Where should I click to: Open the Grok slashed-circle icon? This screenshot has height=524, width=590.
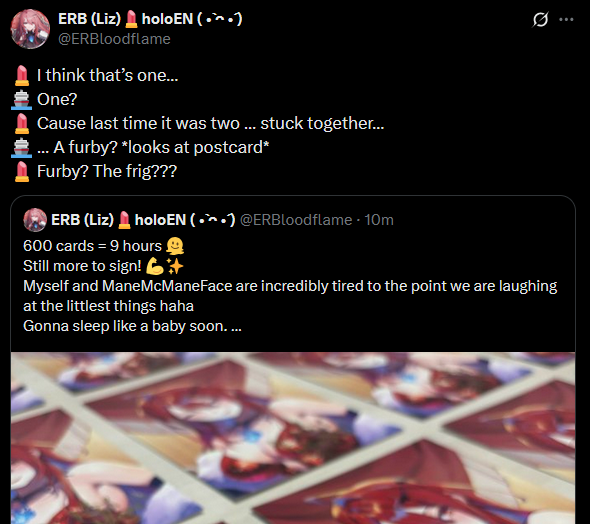540,19
